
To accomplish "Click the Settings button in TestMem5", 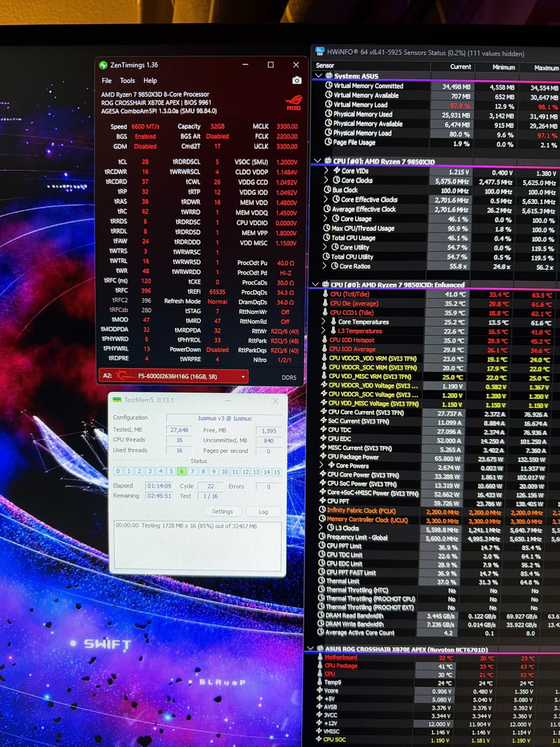I will [x=222, y=511].
